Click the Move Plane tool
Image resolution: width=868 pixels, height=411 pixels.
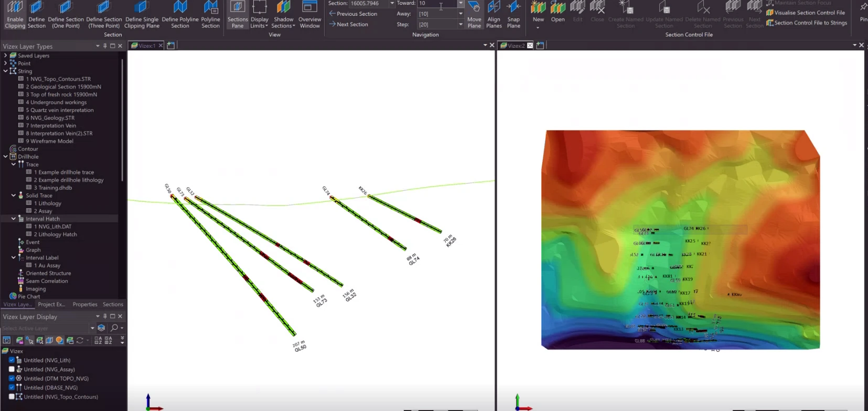coord(474,15)
